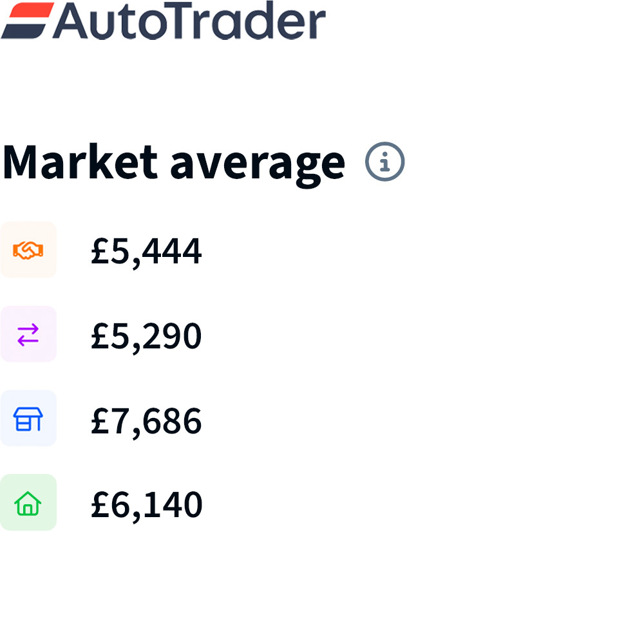This screenshot has width=644, height=644.
Task: Click the AutoTrader wordmark text
Action: 189,21
